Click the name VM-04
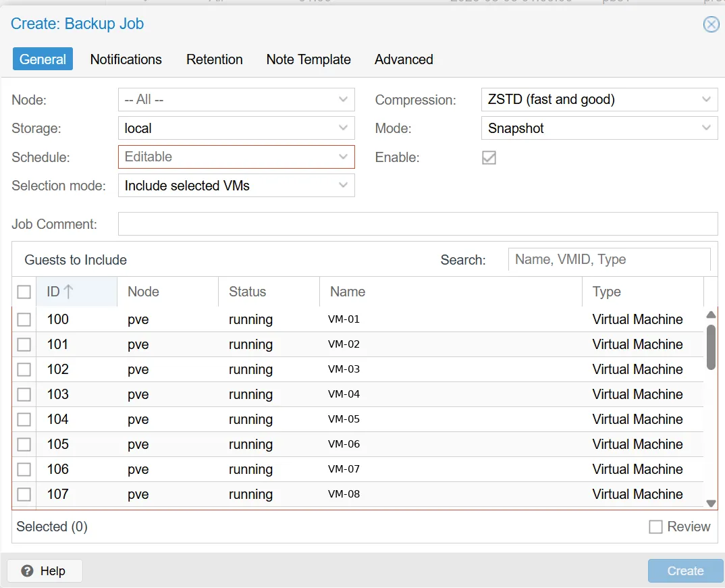Viewport: 725px width, 588px height. [x=344, y=394]
